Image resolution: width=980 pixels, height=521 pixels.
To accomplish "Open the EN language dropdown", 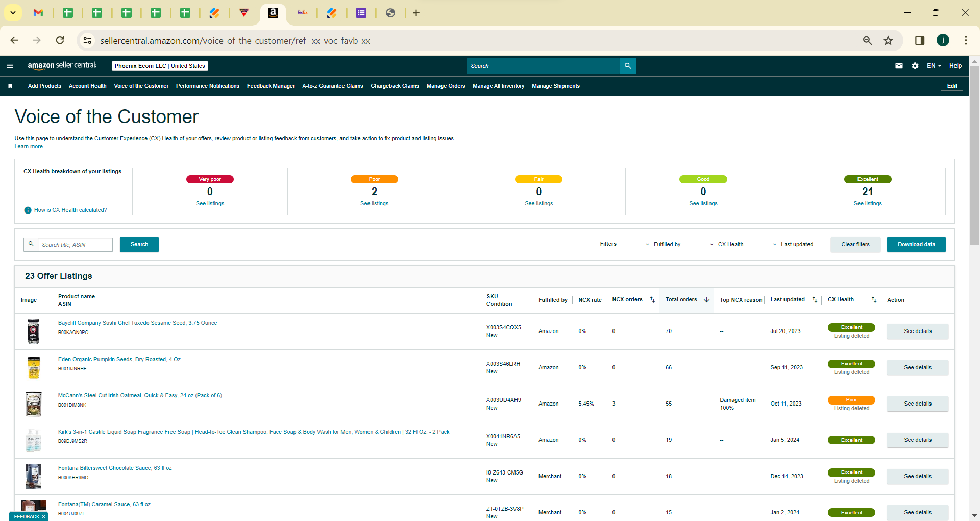I will pos(934,66).
